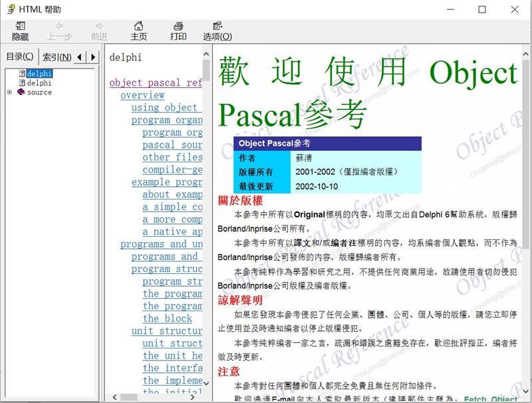Screen dimensions: 532x403
Task: Click the content pane vertical scrollbar thumb
Action: click(526, 154)
